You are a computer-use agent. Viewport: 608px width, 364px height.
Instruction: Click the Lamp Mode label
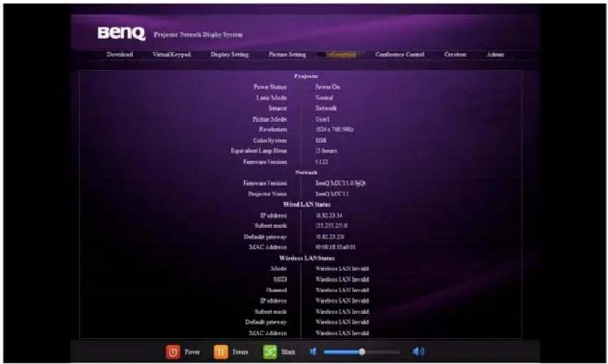pos(271,98)
